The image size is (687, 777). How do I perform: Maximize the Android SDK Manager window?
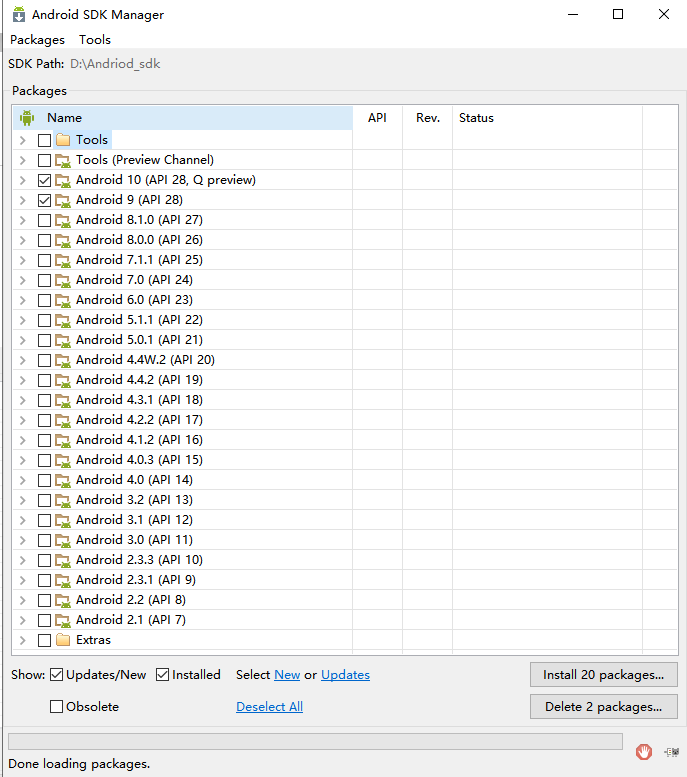618,14
